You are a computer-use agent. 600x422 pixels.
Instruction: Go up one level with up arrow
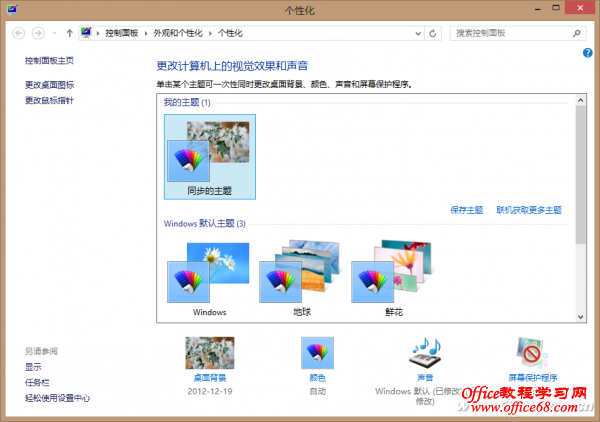[69, 33]
